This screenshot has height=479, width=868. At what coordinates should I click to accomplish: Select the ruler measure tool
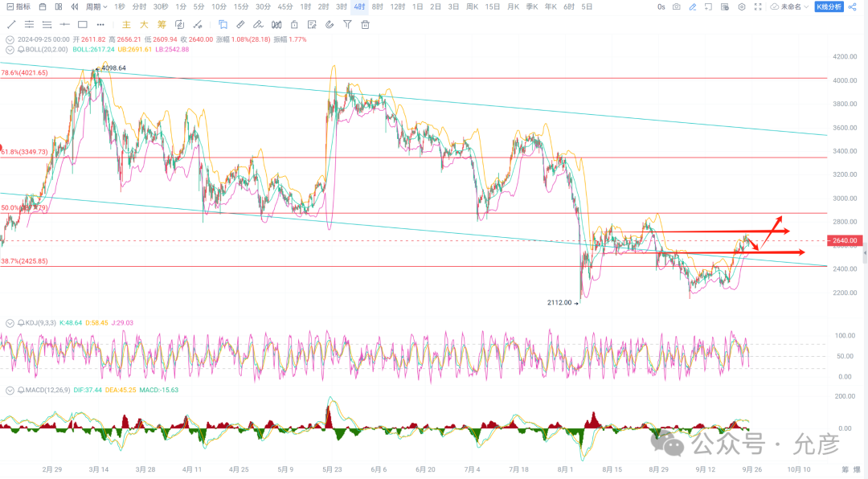point(240,24)
